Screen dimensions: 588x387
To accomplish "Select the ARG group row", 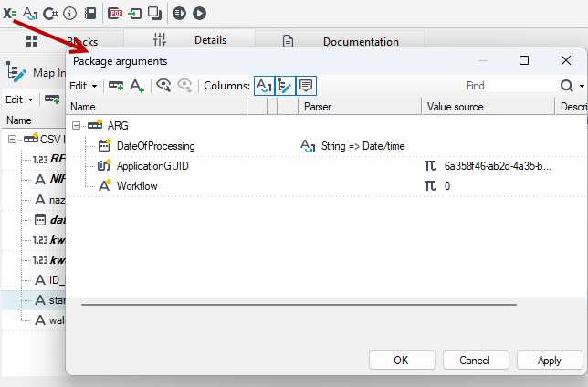I will coord(118,126).
